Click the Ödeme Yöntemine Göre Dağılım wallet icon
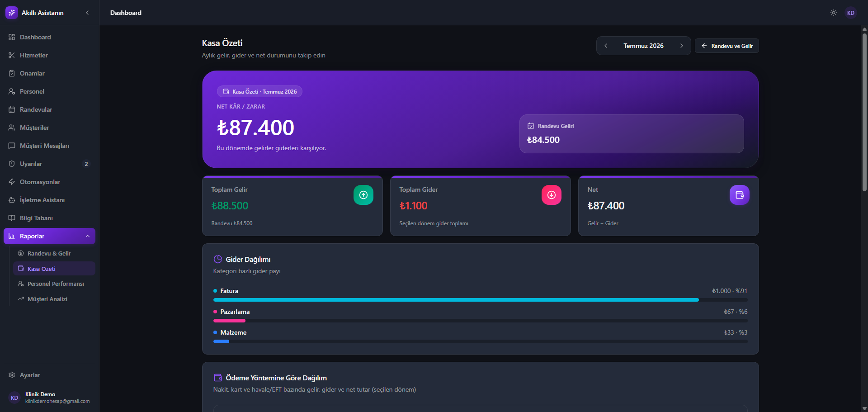868x412 pixels. pos(217,378)
